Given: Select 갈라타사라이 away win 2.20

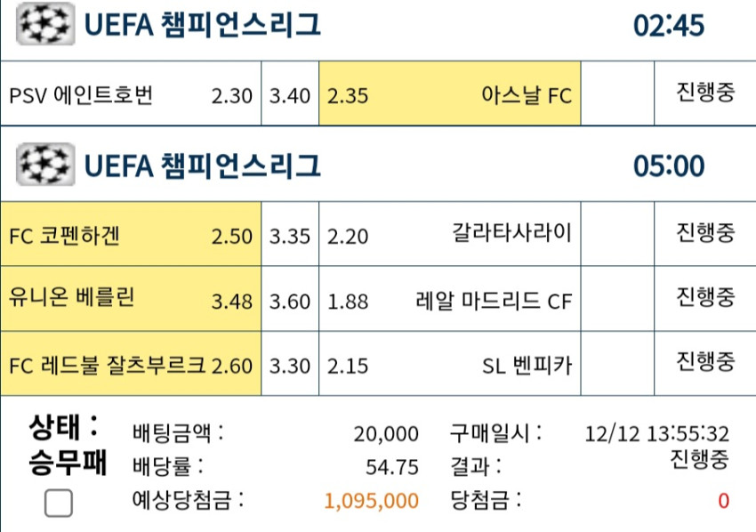Looking at the screenshot, I should click(x=450, y=234).
